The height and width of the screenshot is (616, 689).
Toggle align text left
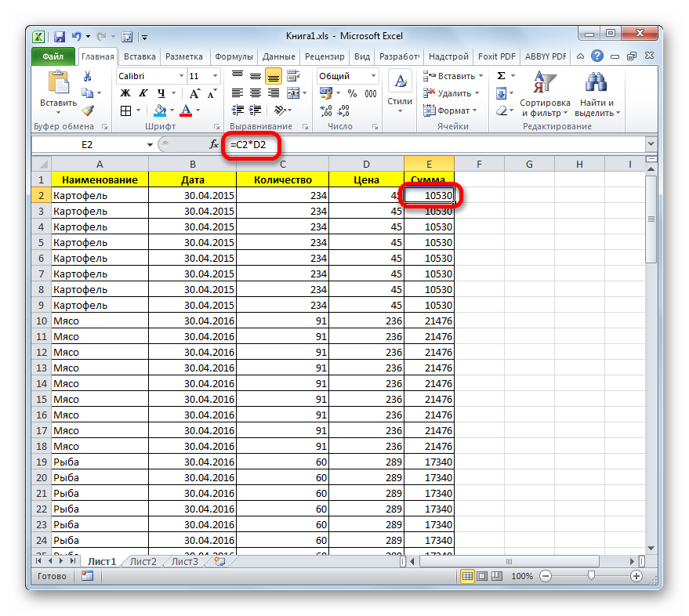[238, 93]
